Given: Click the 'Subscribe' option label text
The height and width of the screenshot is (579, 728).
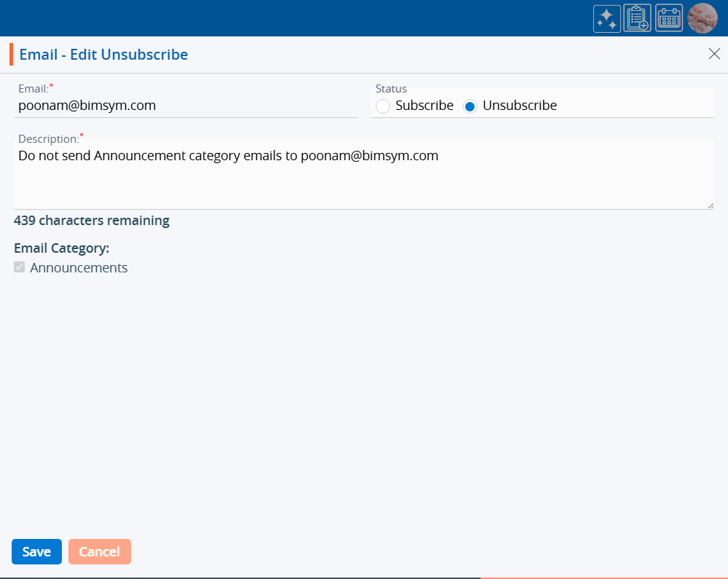Looking at the screenshot, I should (x=424, y=106).
